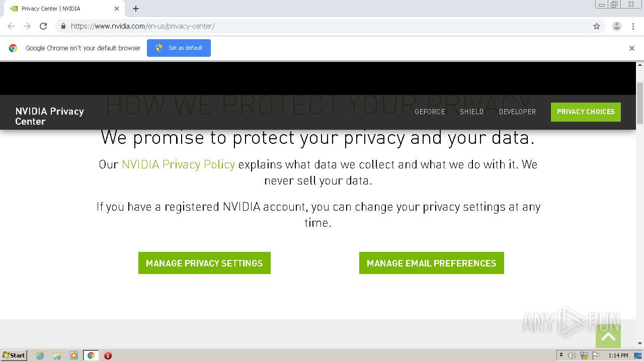Click the PRIVACY CHOICES button
Viewport: 644px width, 362px height.
coord(586,112)
